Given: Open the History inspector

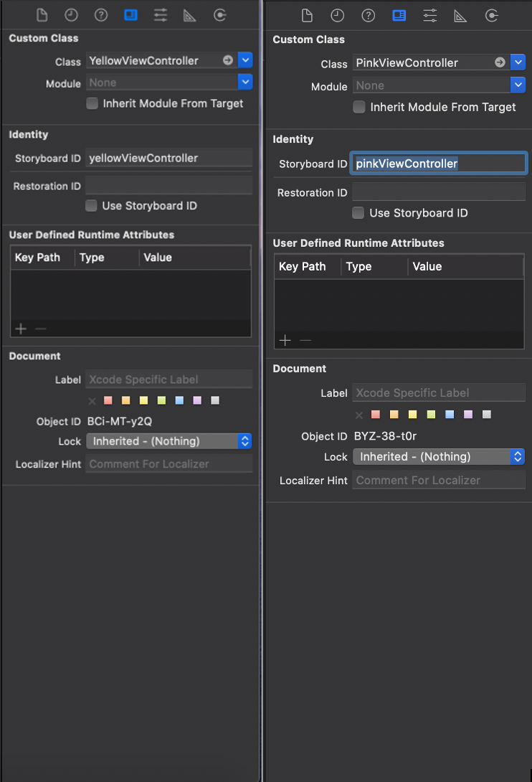Looking at the screenshot, I should click(x=70, y=14).
